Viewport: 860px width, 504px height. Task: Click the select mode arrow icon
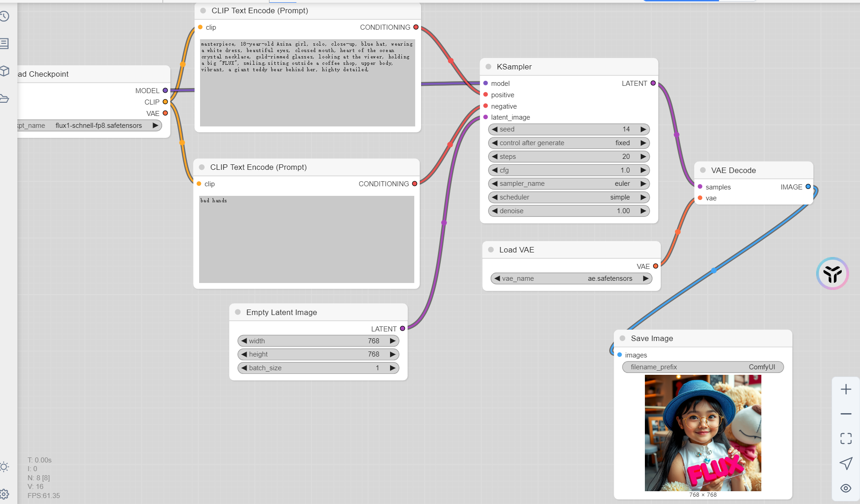846,463
